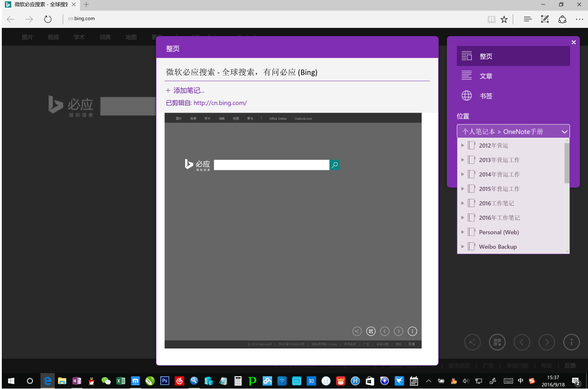Choose Weibo Backup notebook in list
588x389 pixels.
(x=497, y=247)
